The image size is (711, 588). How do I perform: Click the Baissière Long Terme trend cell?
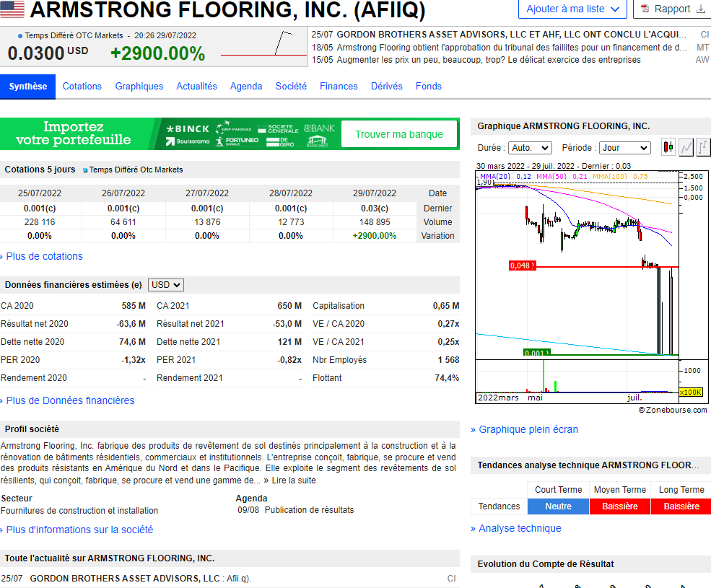pyautogui.click(x=681, y=506)
